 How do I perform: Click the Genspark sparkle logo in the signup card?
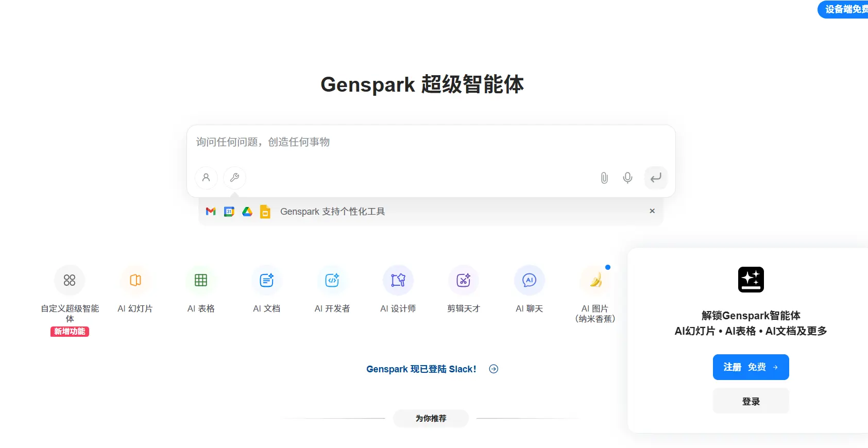click(751, 280)
